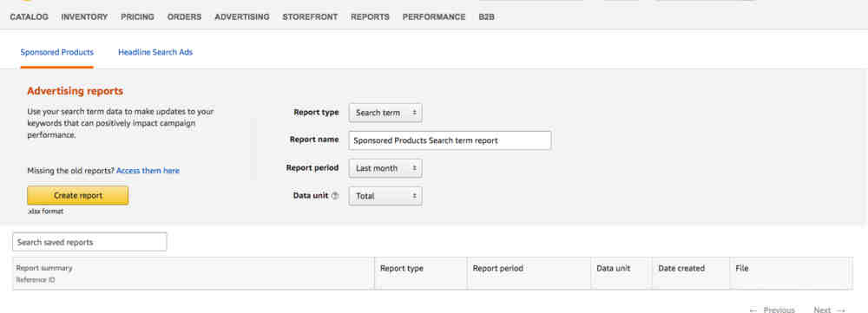Open the Data unit Total dropdown
The image size is (868, 313).
tap(385, 196)
